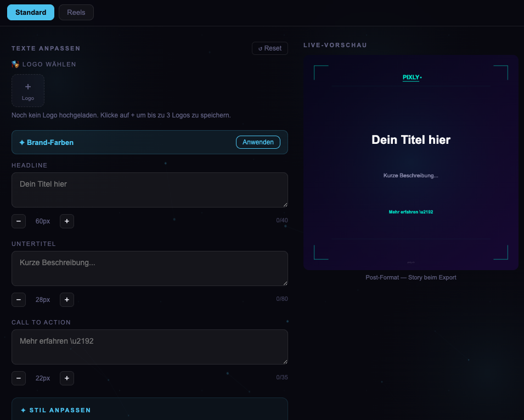Switch to the Standard tab
The height and width of the screenshot is (420, 524).
pyautogui.click(x=31, y=13)
